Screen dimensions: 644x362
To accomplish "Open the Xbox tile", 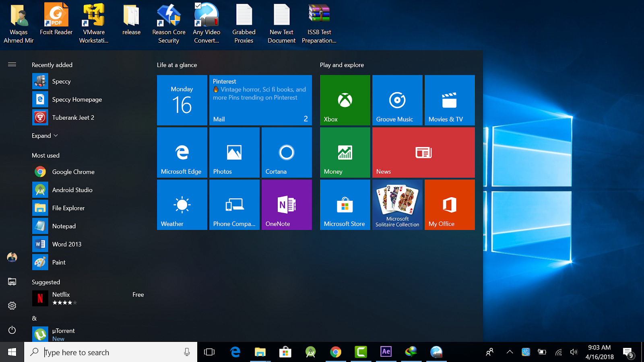I will [345, 100].
